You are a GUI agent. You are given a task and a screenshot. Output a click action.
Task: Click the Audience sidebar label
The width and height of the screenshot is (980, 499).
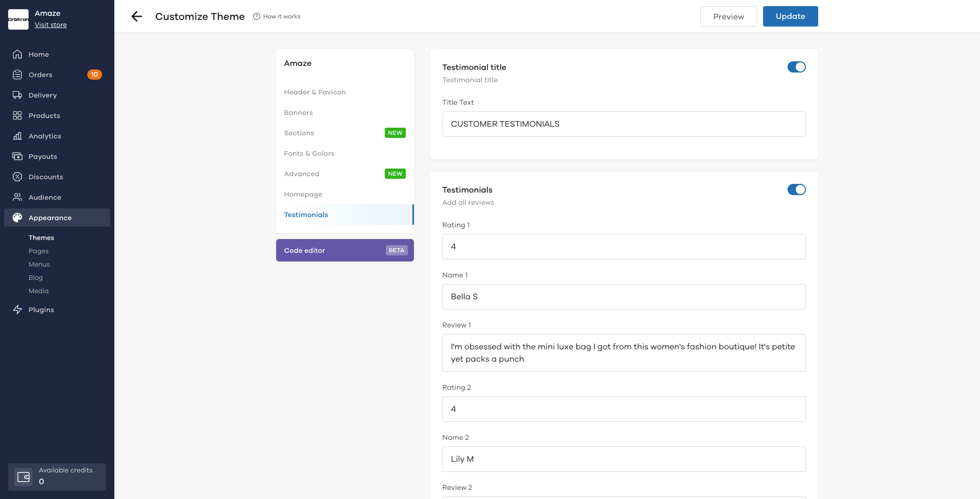[x=45, y=197]
